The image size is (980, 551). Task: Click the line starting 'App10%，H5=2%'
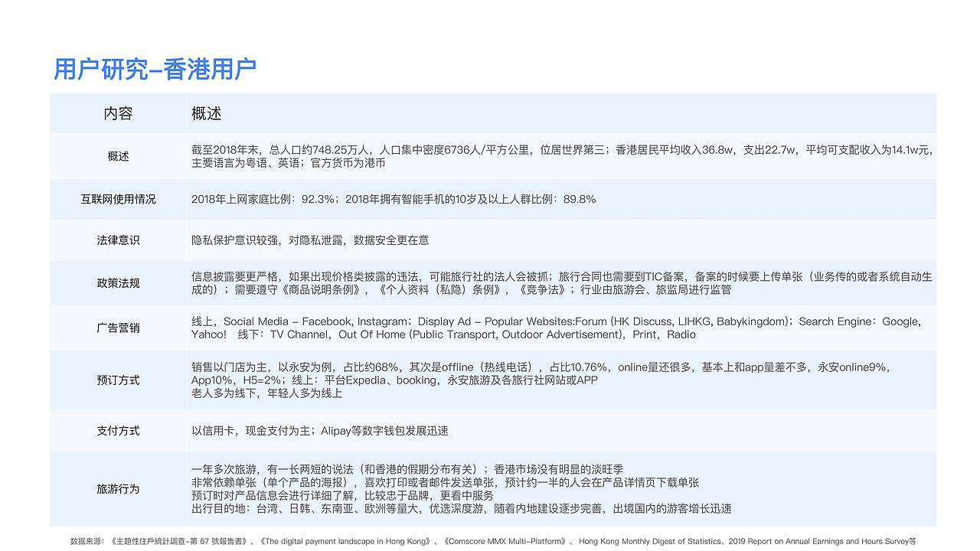coord(395,380)
